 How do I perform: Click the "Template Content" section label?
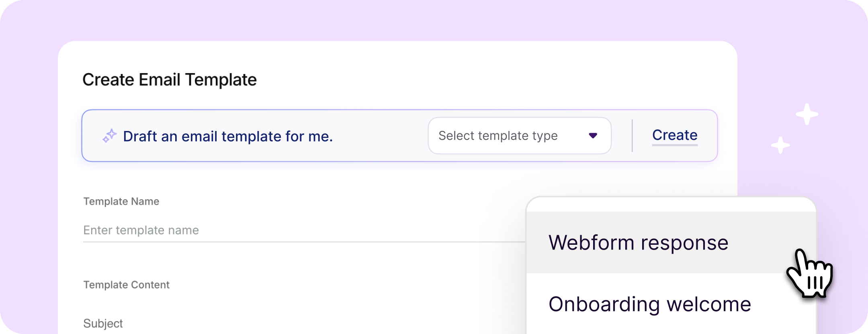[x=126, y=285]
